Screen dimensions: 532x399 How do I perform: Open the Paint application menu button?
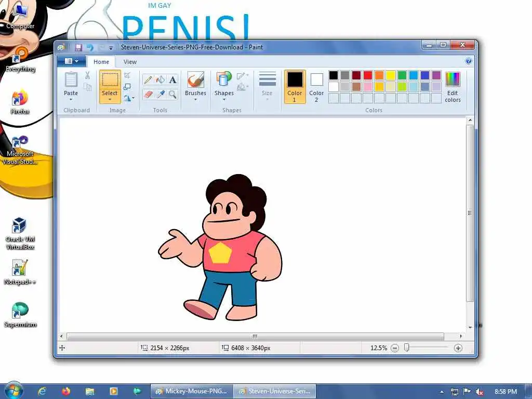coord(71,61)
